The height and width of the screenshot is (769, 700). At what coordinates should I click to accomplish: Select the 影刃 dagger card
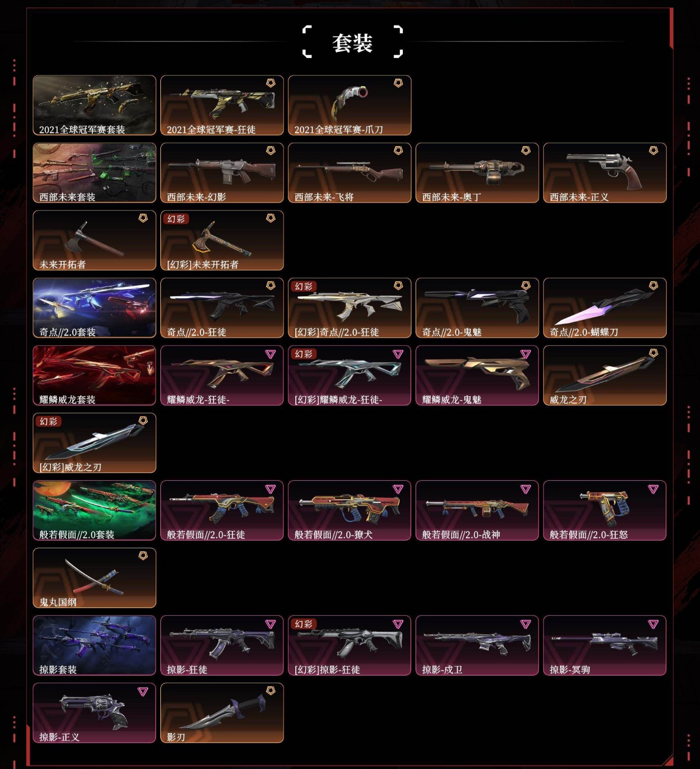pos(222,712)
